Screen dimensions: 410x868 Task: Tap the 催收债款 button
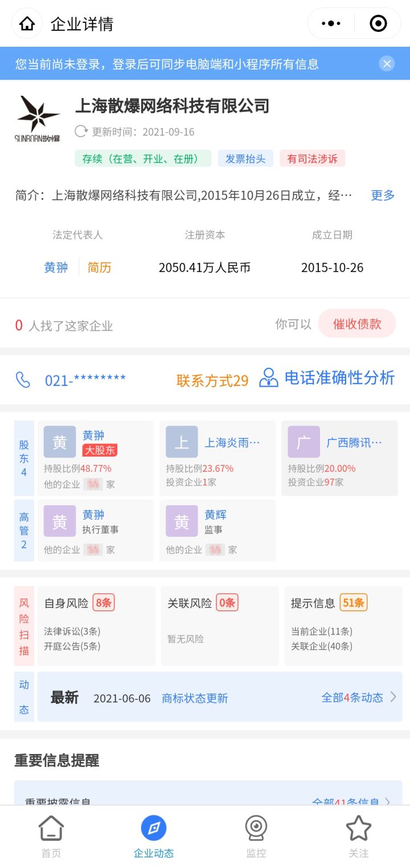click(357, 324)
